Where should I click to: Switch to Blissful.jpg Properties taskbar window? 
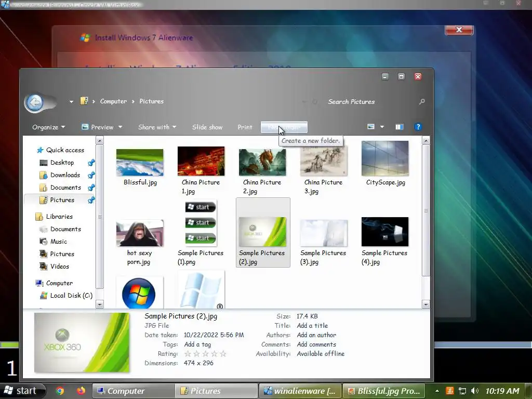point(383,391)
